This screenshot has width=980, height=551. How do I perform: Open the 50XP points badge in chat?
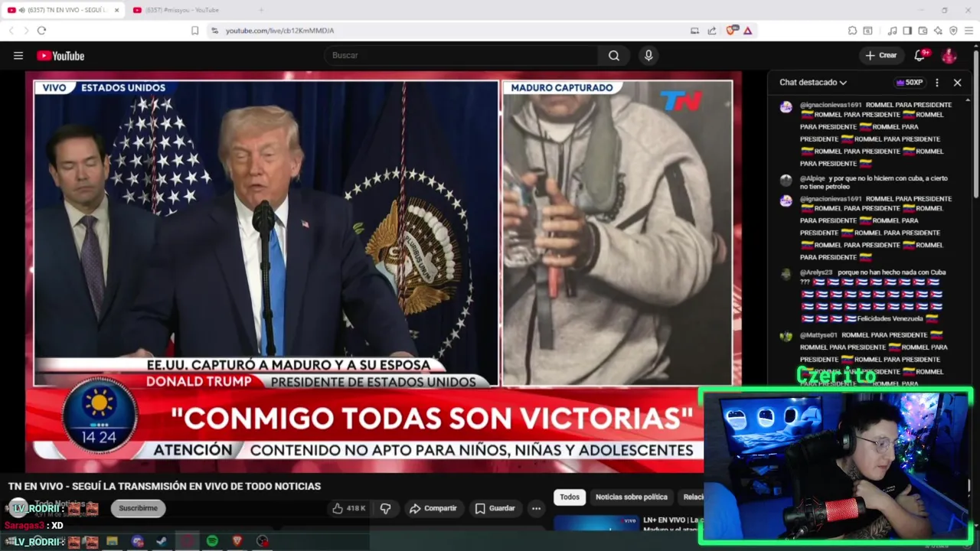910,83
